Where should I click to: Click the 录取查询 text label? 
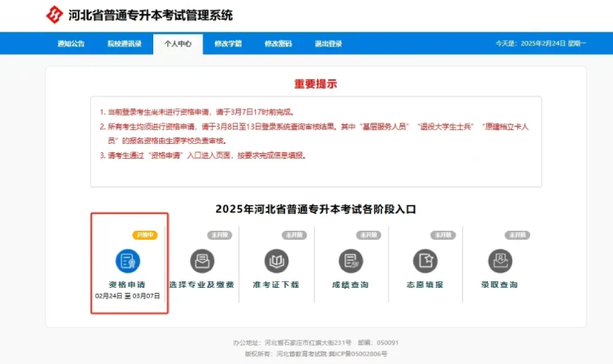click(500, 285)
